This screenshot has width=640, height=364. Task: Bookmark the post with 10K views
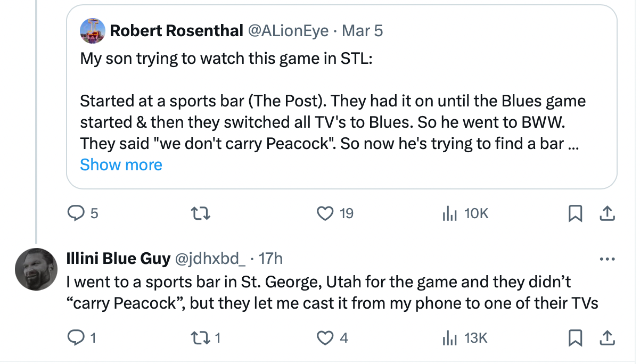click(x=575, y=213)
